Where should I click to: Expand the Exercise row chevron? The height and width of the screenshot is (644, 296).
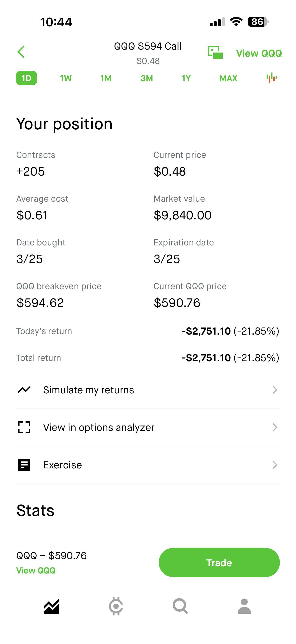(x=274, y=465)
